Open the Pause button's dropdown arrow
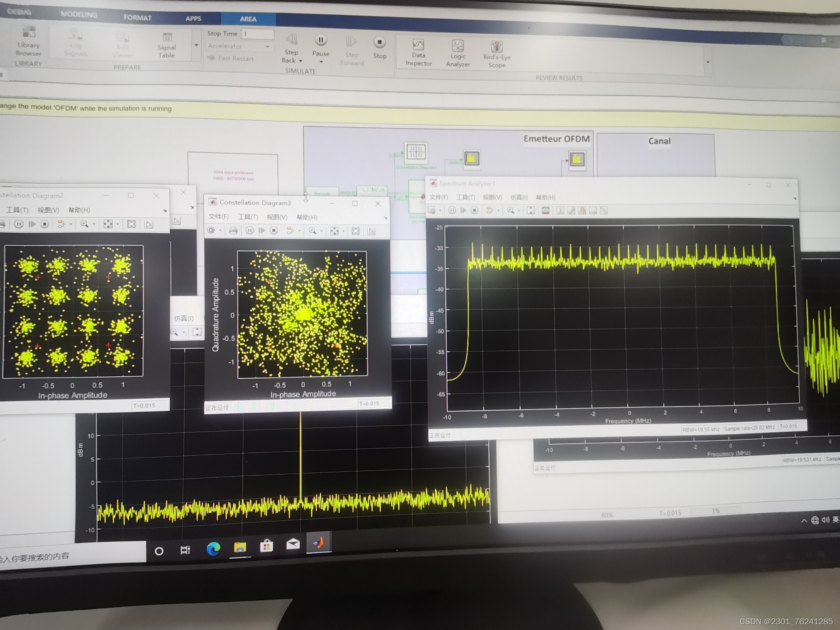Viewport: 840px width, 630px height. click(321, 62)
